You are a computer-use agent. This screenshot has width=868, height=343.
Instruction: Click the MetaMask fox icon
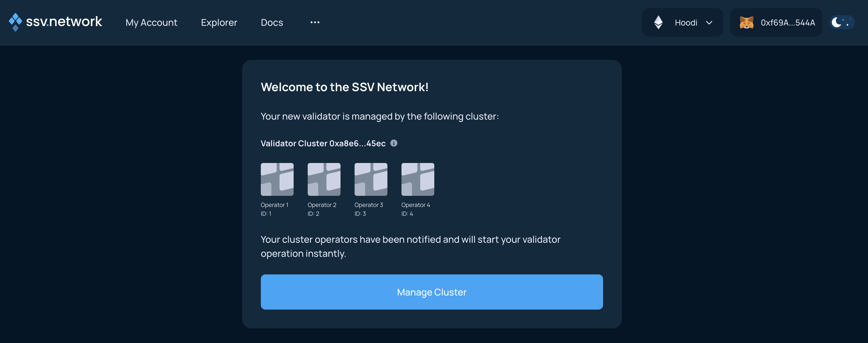[x=747, y=22]
